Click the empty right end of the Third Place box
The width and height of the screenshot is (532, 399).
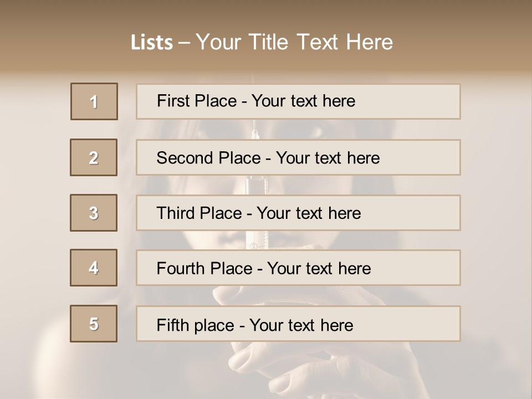pos(421,213)
